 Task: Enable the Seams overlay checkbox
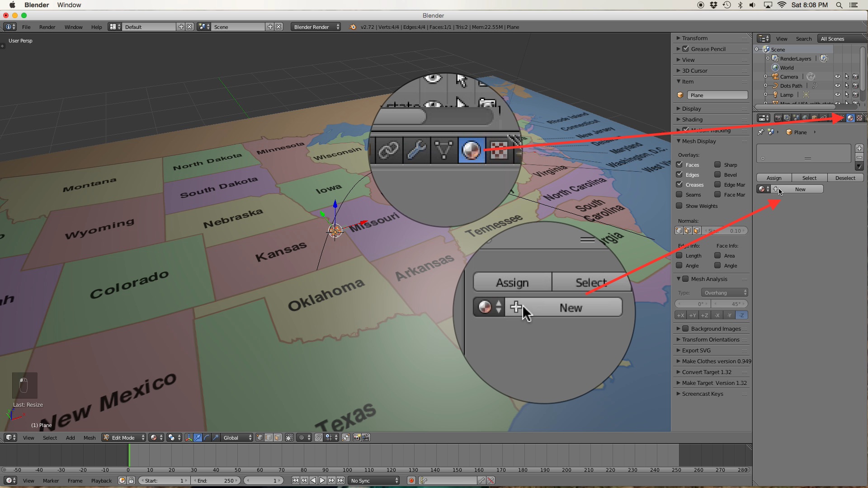679,194
